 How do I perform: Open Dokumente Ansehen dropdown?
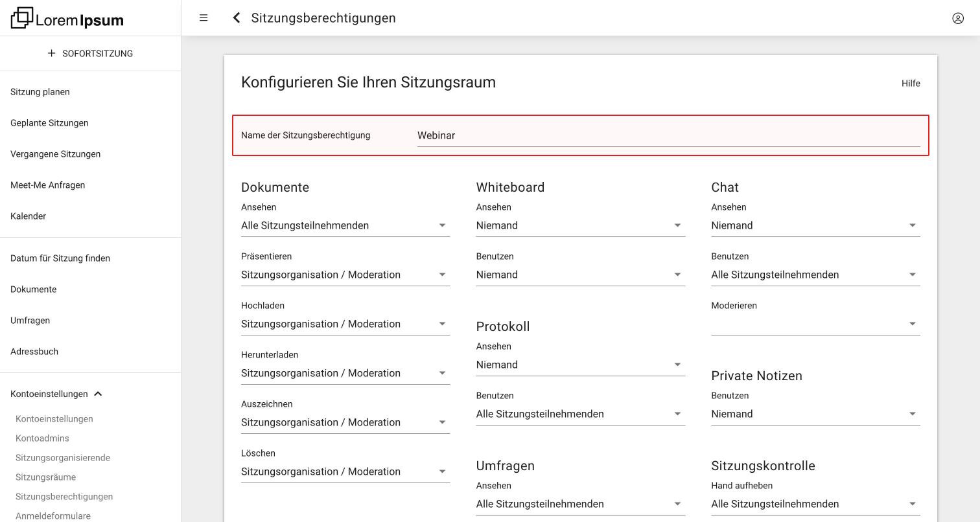click(x=345, y=225)
